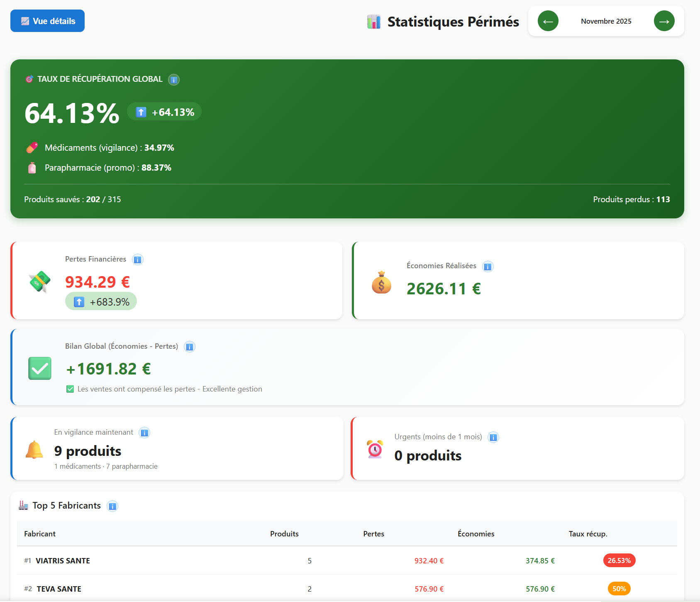Show info for En vigilance maintenant
Viewport: 700px width, 602px height.
click(x=144, y=432)
